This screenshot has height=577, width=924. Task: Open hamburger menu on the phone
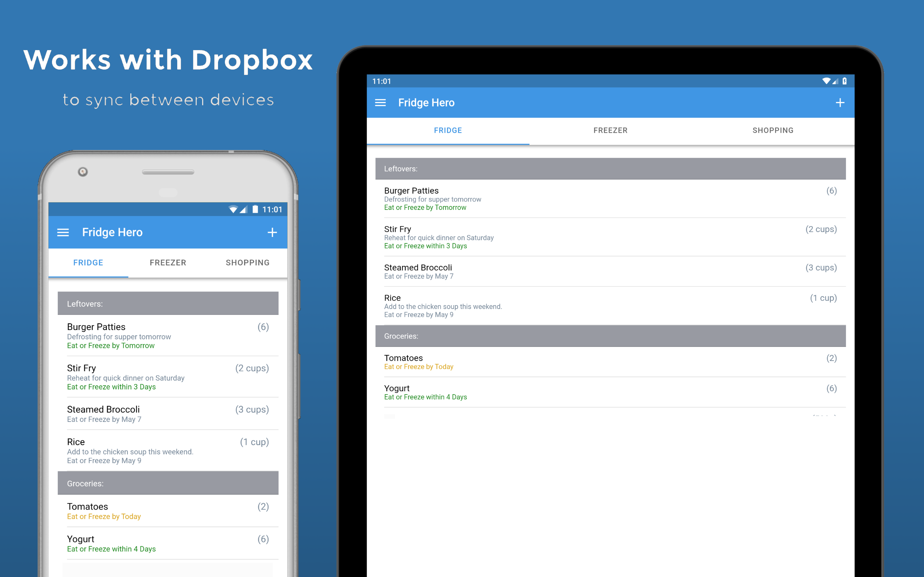tap(63, 232)
